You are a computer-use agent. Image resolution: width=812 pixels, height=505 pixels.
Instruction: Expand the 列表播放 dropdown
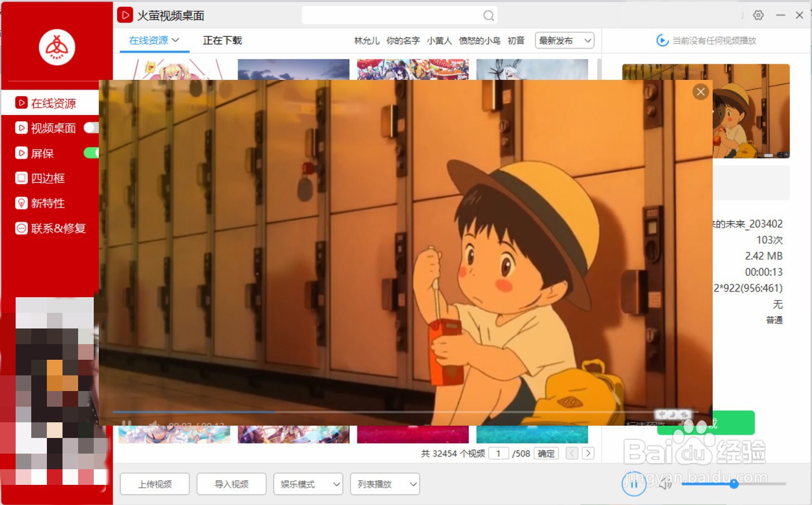(x=385, y=484)
